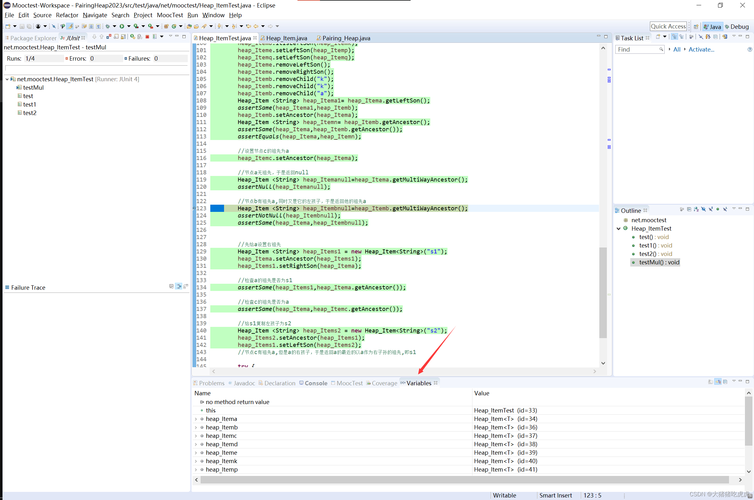Click the Eclipse icon in title bar
The height and width of the screenshot is (500, 754).
click(x=6, y=5)
